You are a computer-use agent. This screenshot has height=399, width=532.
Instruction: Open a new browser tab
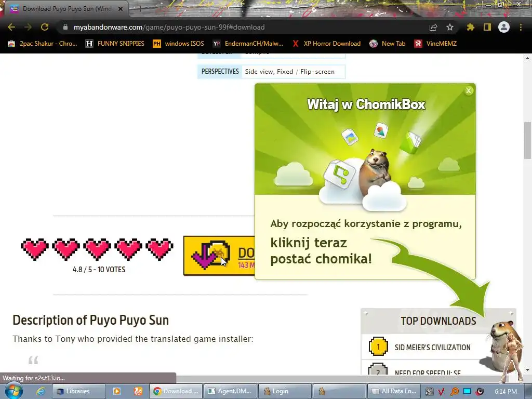(x=140, y=9)
